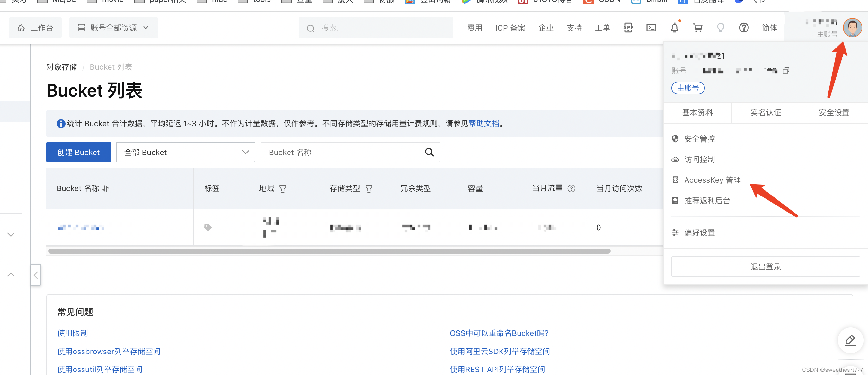Open the notification bell
The height and width of the screenshot is (375, 868).
pos(674,28)
